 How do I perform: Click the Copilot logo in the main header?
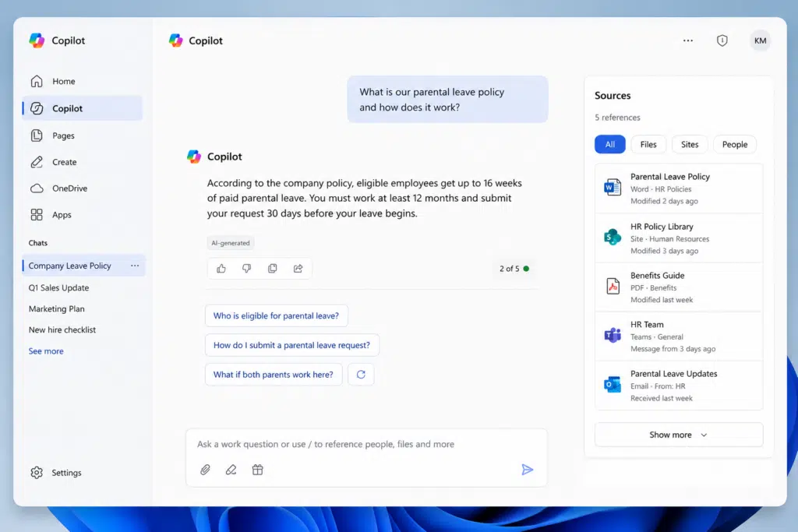tap(175, 41)
